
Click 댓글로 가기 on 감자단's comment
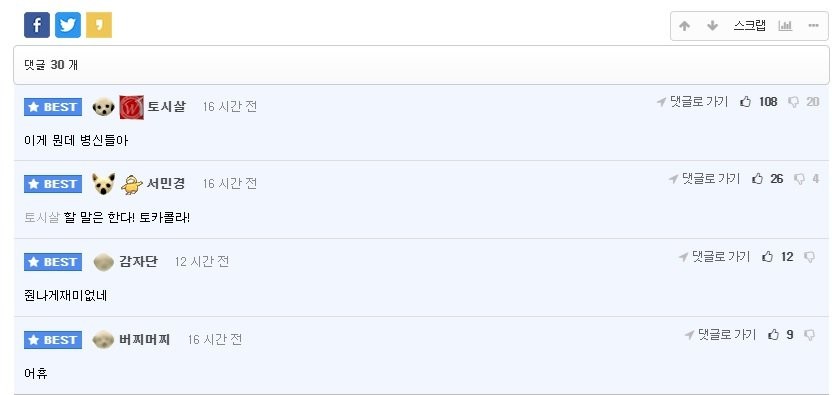tap(714, 257)
